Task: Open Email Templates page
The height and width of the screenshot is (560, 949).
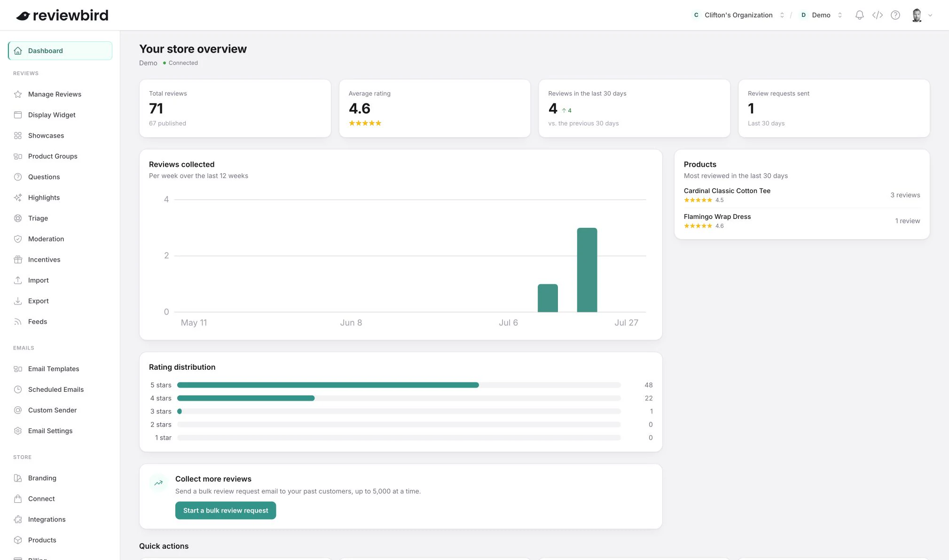Action: click(60, 369)
